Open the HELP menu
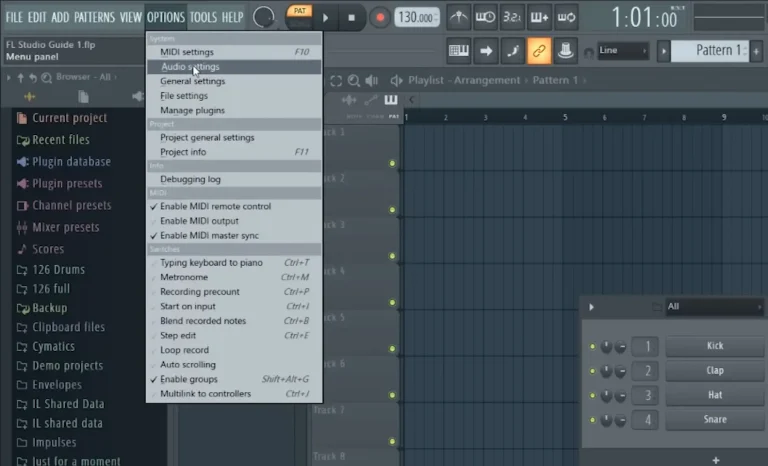This screenshot has height=466, width=768. (x=233, y=17)
